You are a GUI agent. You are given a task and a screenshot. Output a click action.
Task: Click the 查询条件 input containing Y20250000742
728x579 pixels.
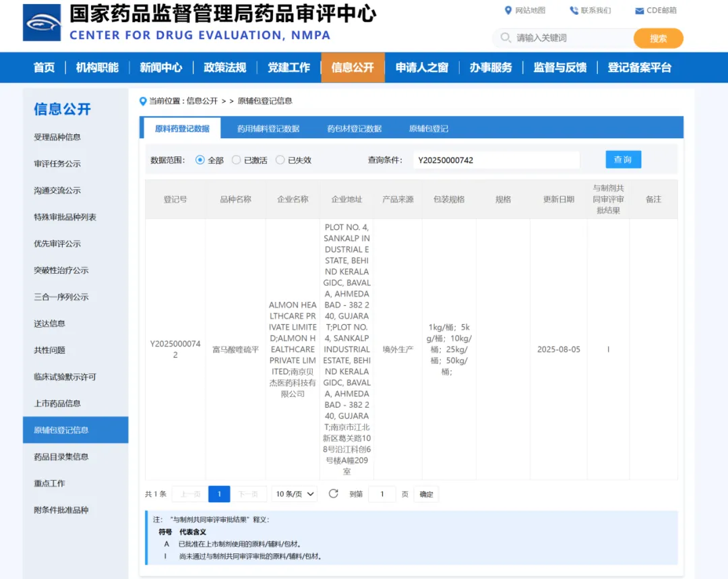(496, 160)
